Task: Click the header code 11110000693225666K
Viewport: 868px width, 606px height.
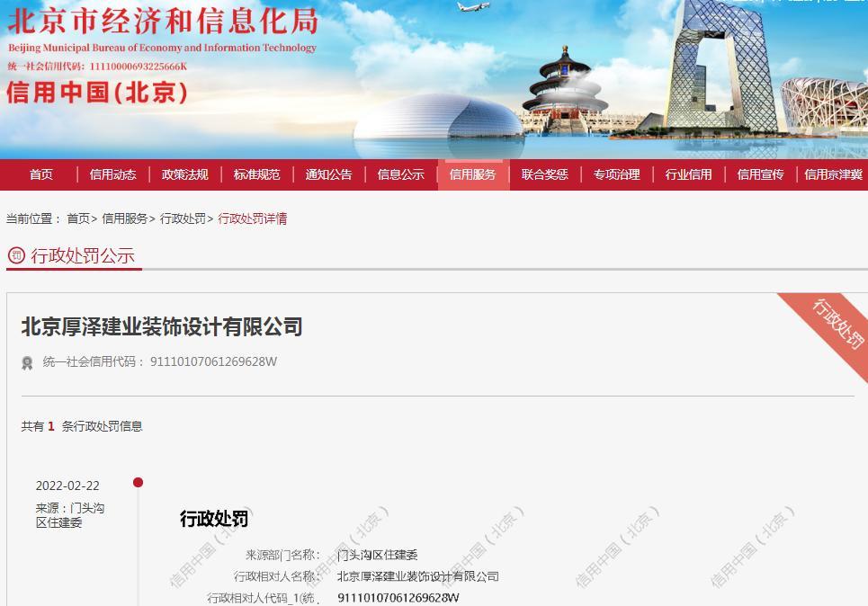Action: click(139, 67)
